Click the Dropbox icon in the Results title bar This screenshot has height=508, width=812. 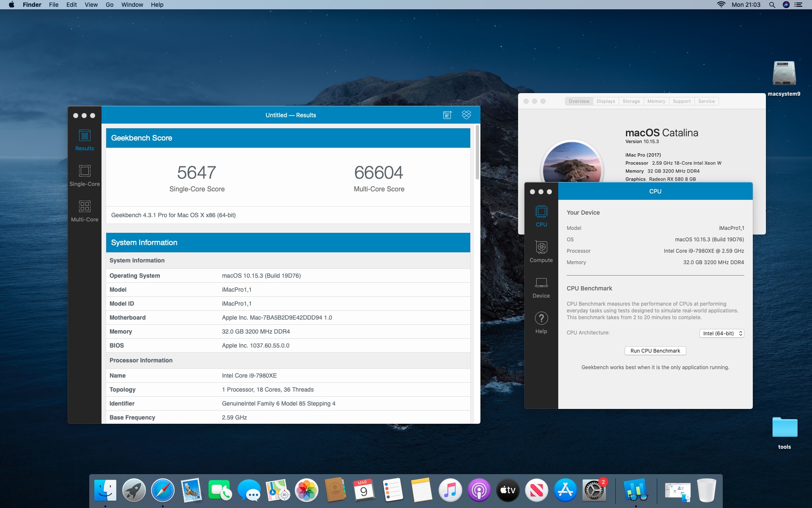click(x=466, y=115)
